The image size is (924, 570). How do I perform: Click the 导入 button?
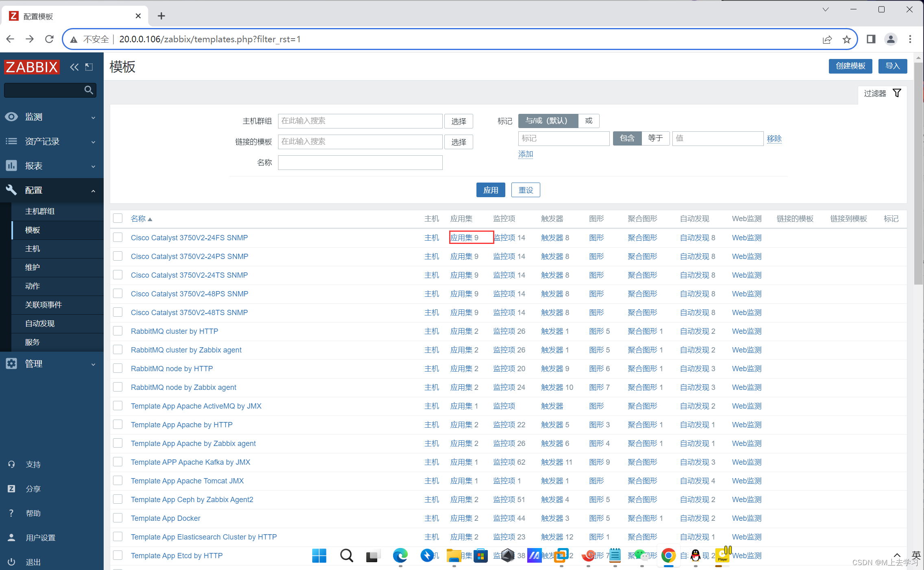[893, 66]
